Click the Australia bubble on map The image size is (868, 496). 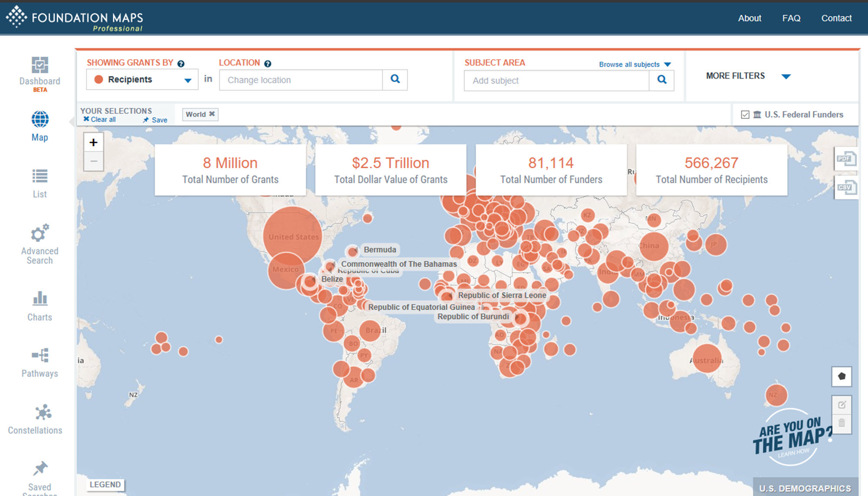click(707, 358)
